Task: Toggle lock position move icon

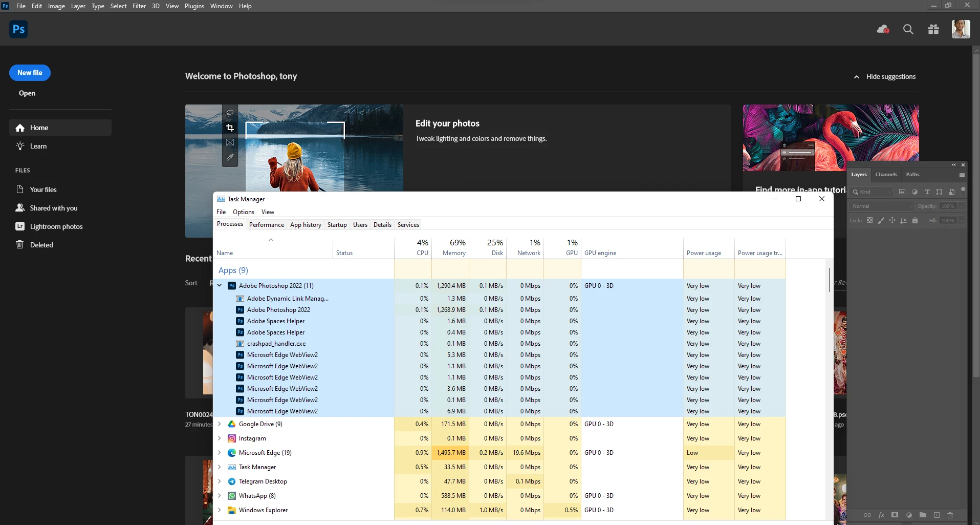Action: coord(892,220)
